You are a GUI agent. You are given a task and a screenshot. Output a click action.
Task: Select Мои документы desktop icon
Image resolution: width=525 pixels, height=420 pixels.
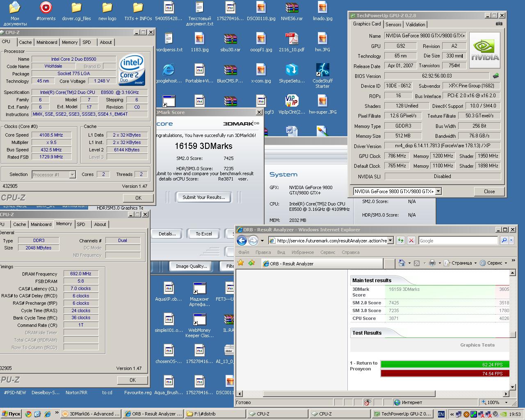click(15, 14)
